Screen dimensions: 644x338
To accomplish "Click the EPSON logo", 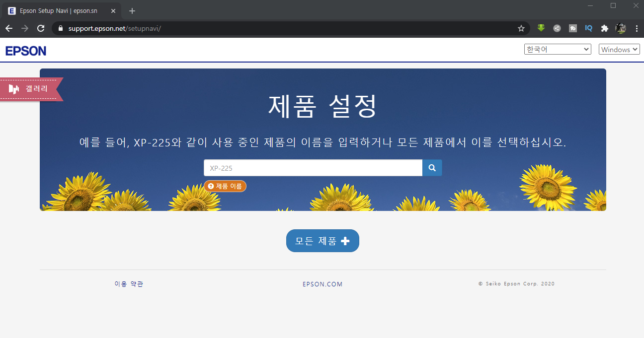I will pyautogui.click(x=26, y=51).
